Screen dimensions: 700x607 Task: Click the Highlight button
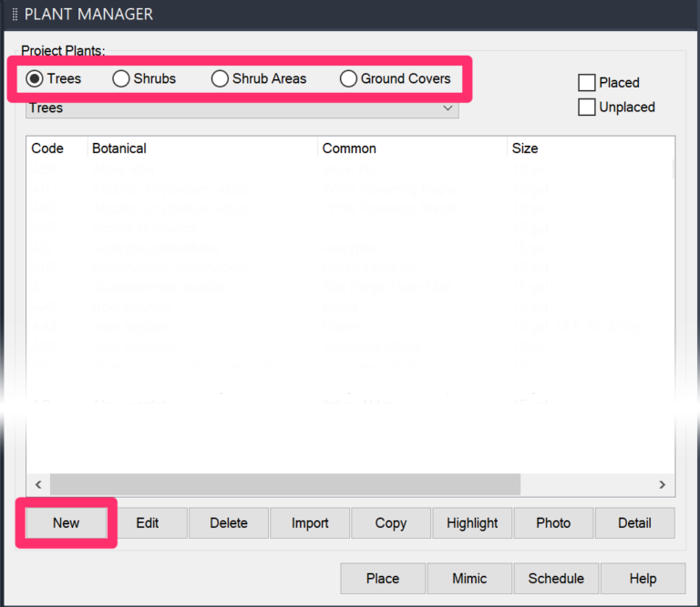pyautogui.click(x=472, y=522)
